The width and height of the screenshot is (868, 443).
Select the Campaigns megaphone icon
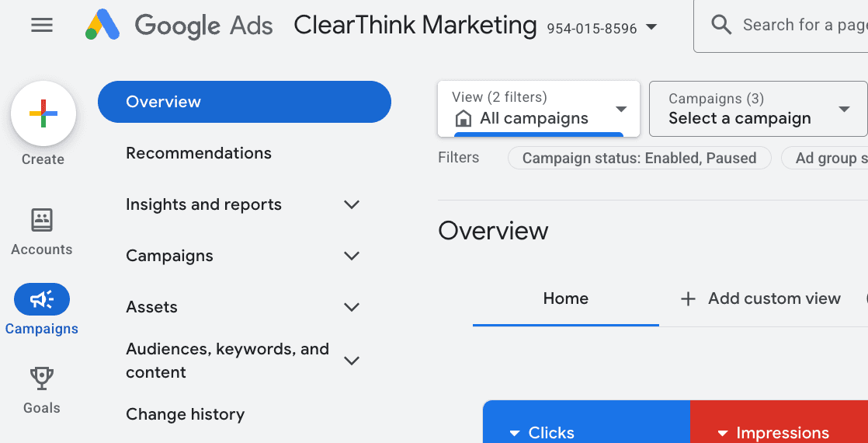coord(42,299)
